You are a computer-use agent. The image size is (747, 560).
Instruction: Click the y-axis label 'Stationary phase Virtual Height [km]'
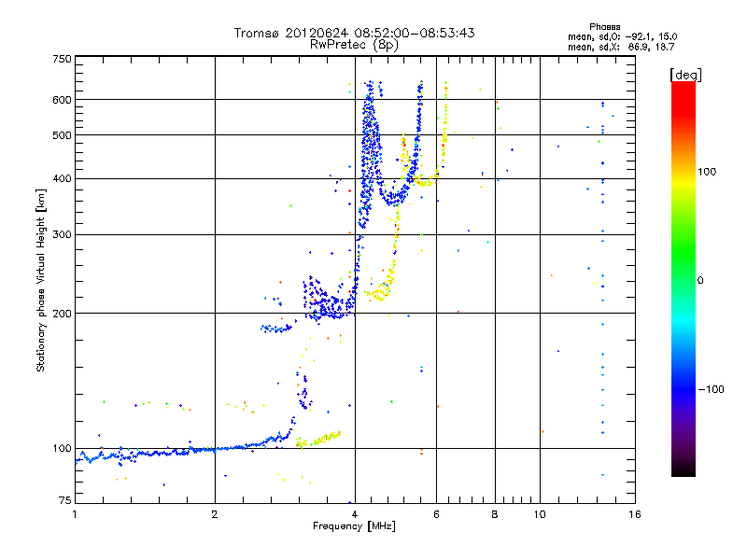point(41,280)
